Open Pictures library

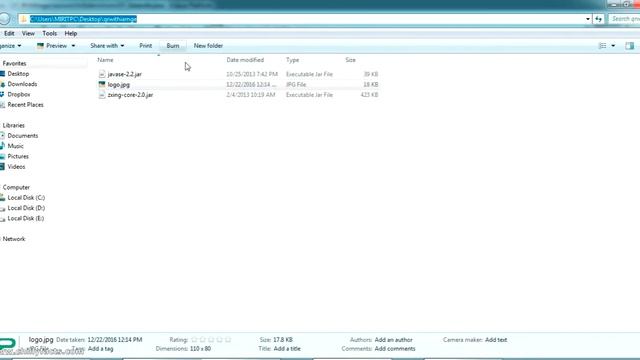click(x=18, y=156)
